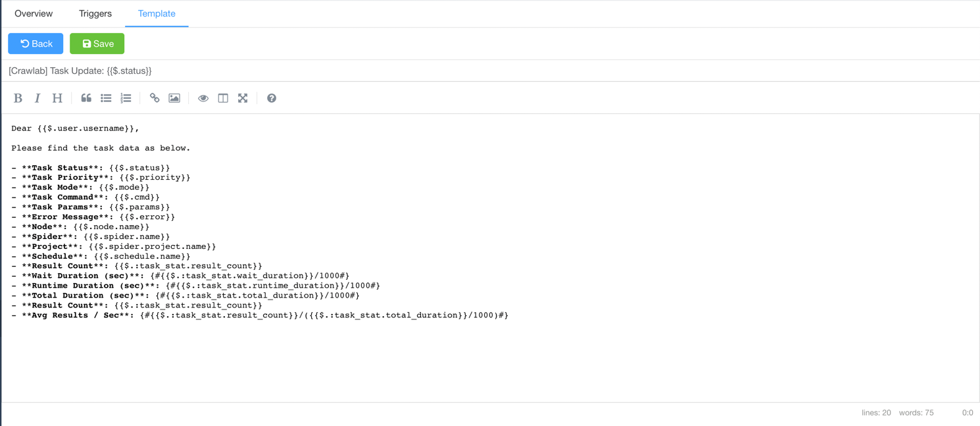
Task: Click the green Save button
Action: coord(97,43)
